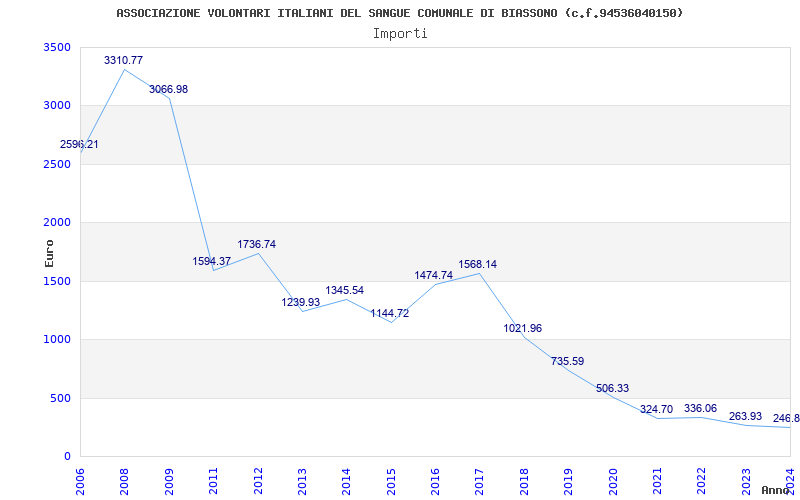Select the last data label starting 246.8
This screenshot has width=800, height=500.
pyautogui.click(x=786, y=418)
